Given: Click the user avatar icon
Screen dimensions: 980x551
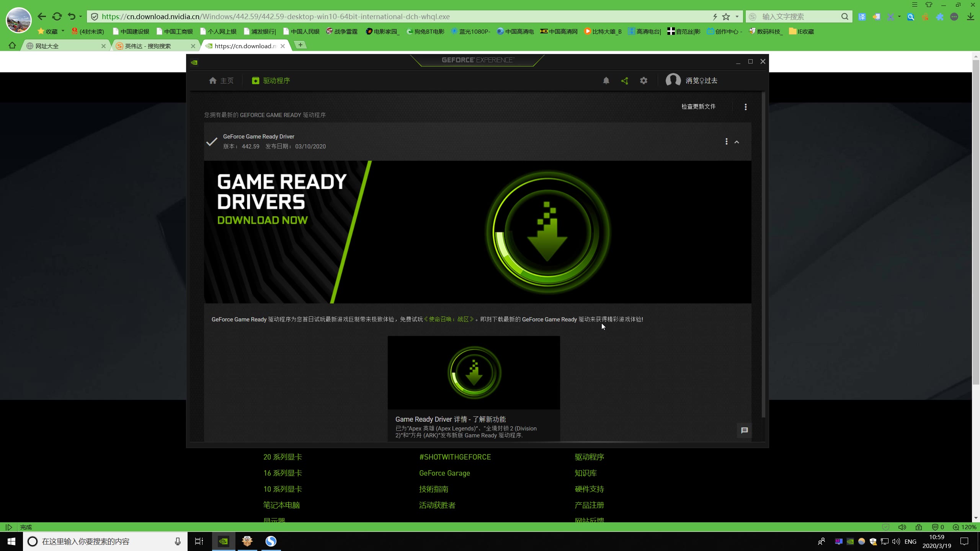Looking at the screenshot, I should (673, 80).
